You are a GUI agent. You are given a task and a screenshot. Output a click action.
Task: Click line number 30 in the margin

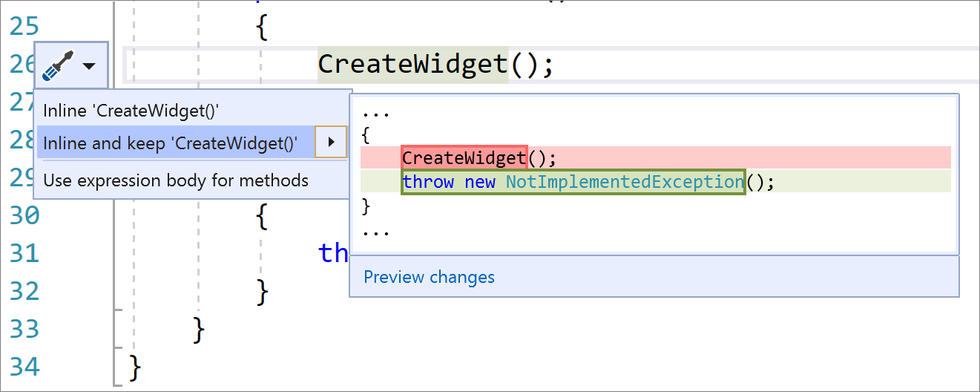pos(24,215)
